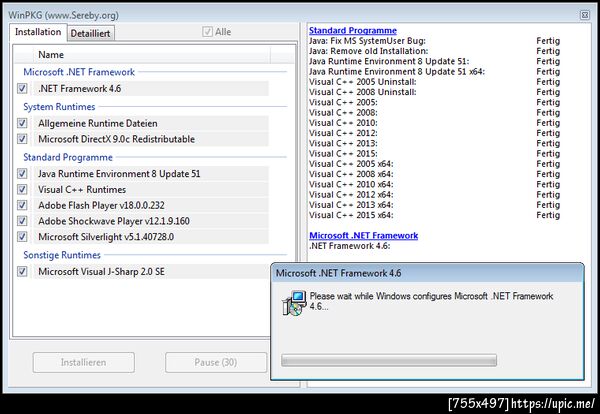Click log line Java: Remove old Installation
The width and height of the screenshot is (600, 414).
tap(368, 51)
